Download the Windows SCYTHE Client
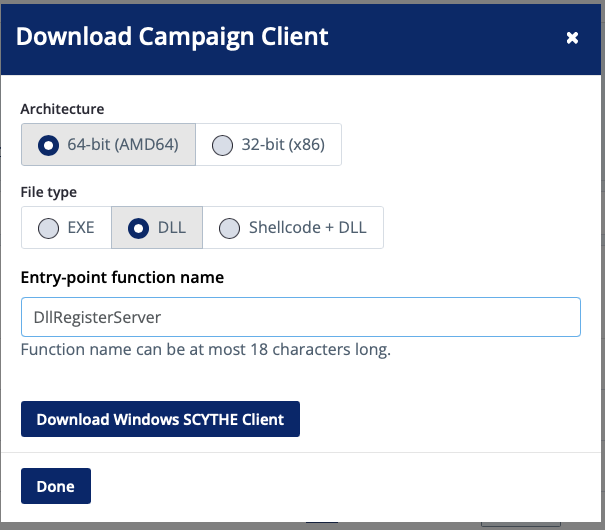Screen dimensions: 605x530 pos(160,419)
